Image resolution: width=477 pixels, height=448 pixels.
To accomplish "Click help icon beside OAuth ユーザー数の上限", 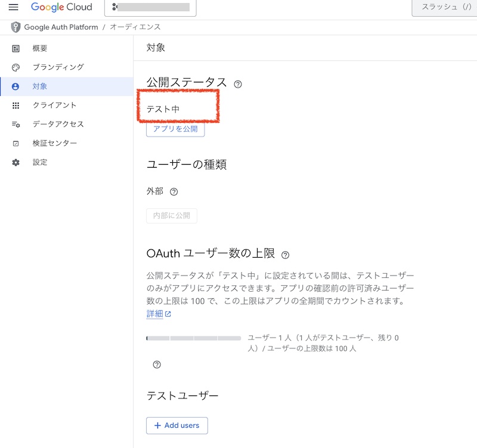I will [285, 255].
